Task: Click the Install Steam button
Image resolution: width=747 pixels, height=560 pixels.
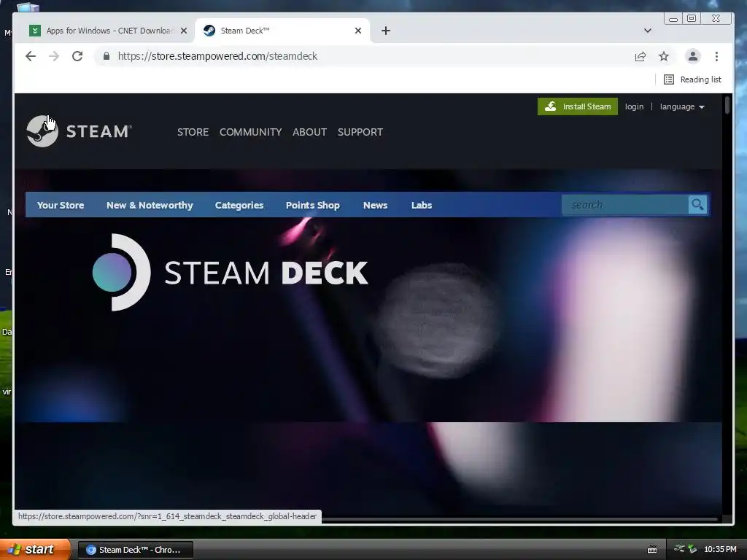Action: [x=578, y=106]
